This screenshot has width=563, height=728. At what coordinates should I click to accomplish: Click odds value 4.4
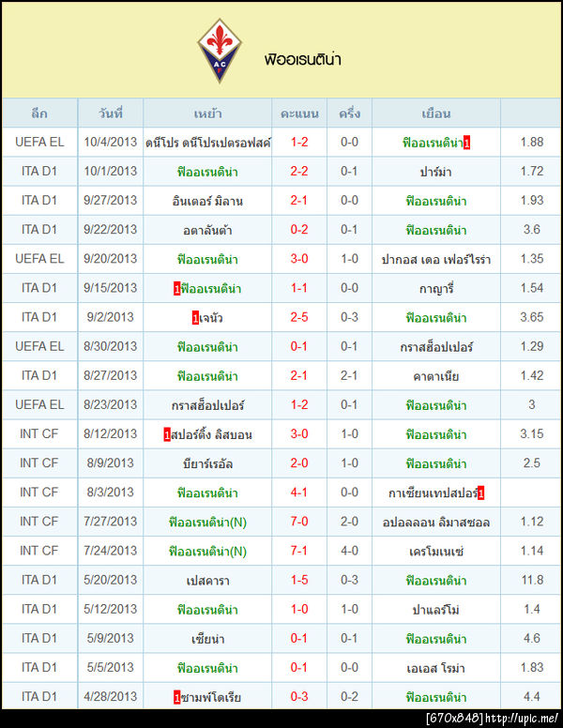(532, 696)
